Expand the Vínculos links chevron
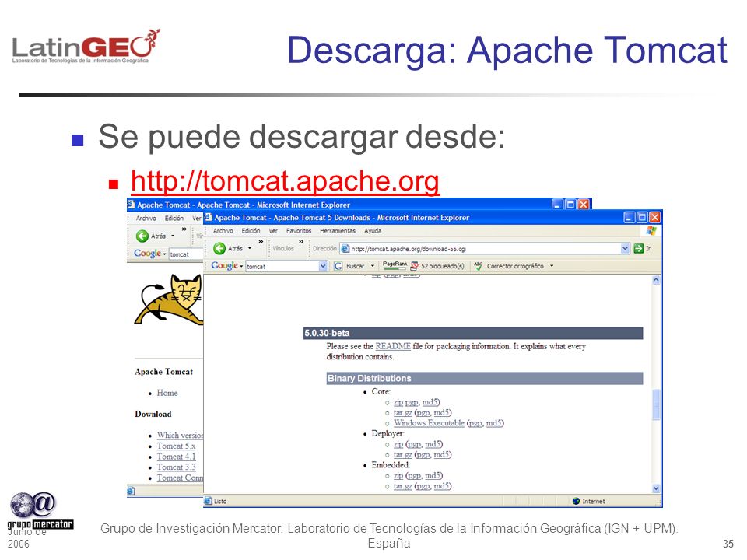The image size is (747, 560). (301, 242)
